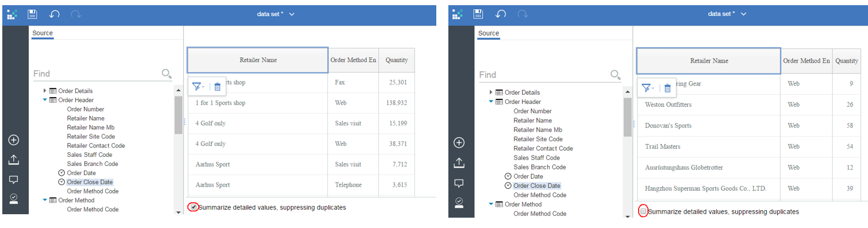
Task: Select the Quantity column header above 25,301
Action: [397, 60]
